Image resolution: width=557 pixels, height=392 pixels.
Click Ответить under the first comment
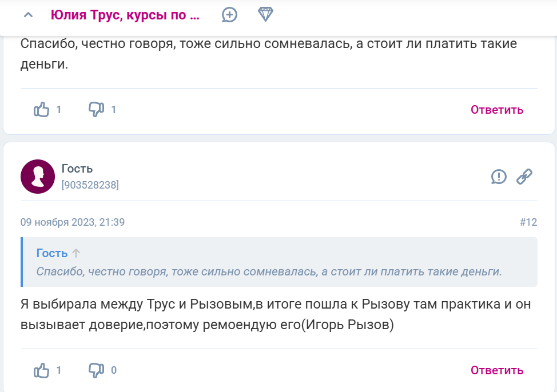point(496,109)
